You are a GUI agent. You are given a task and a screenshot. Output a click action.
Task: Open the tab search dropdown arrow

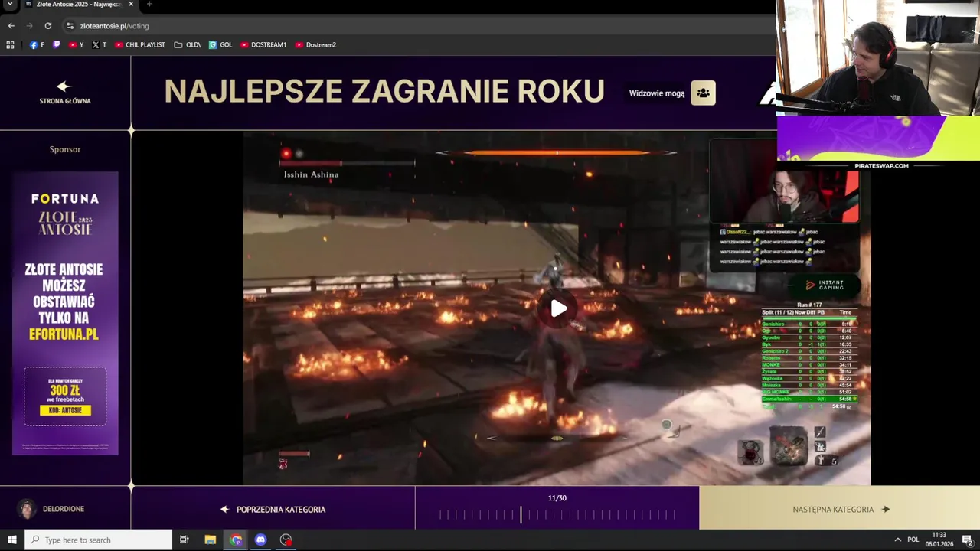[x=10, y=4]
